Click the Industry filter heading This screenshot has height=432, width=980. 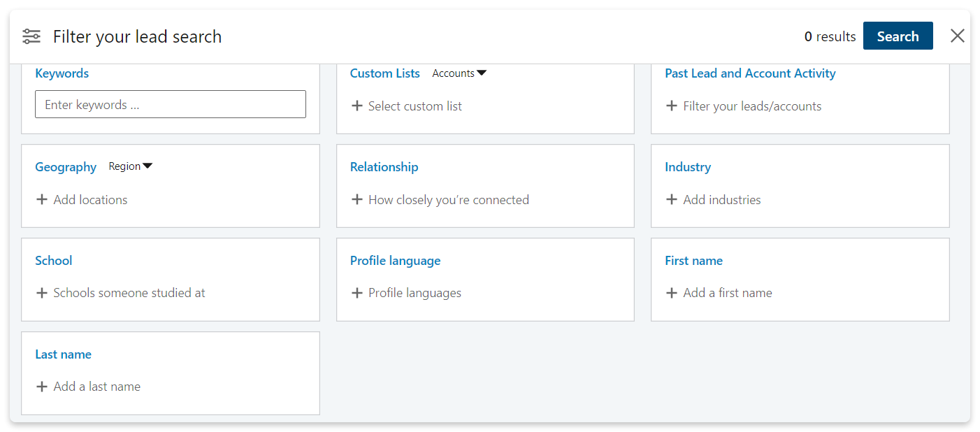click(x=688, y=167)
